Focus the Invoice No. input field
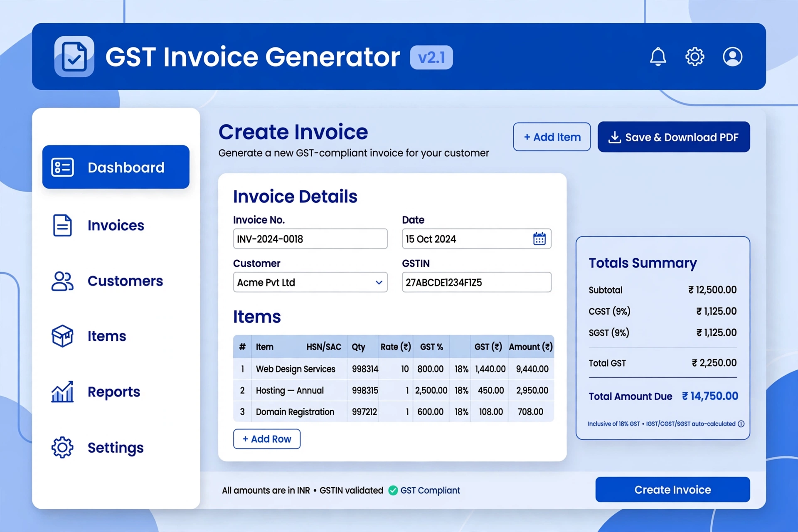The image size is (798, 532). point(310,239)
